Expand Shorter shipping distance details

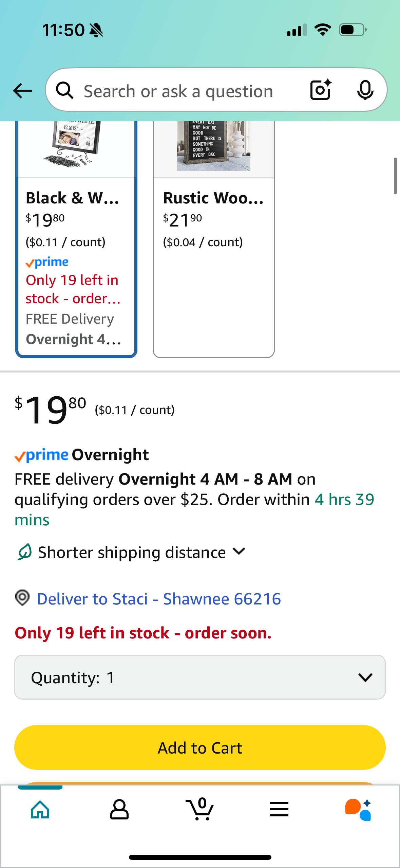pos(132,552)
